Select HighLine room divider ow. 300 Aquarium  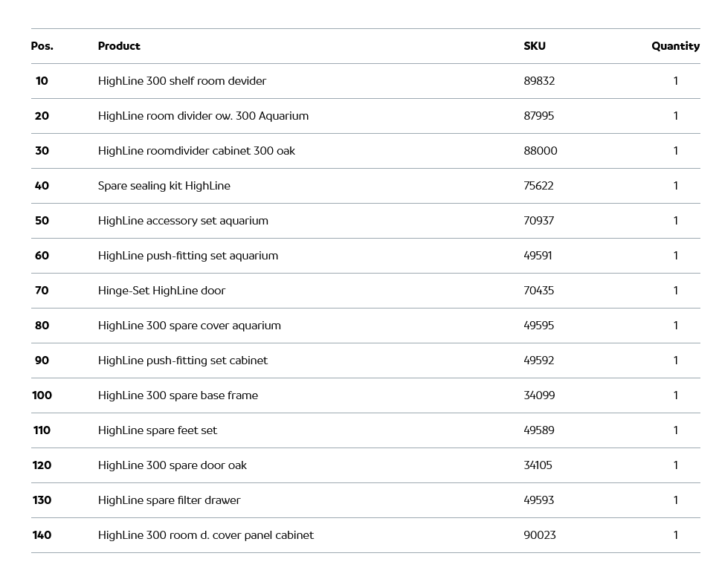point(203,116)
